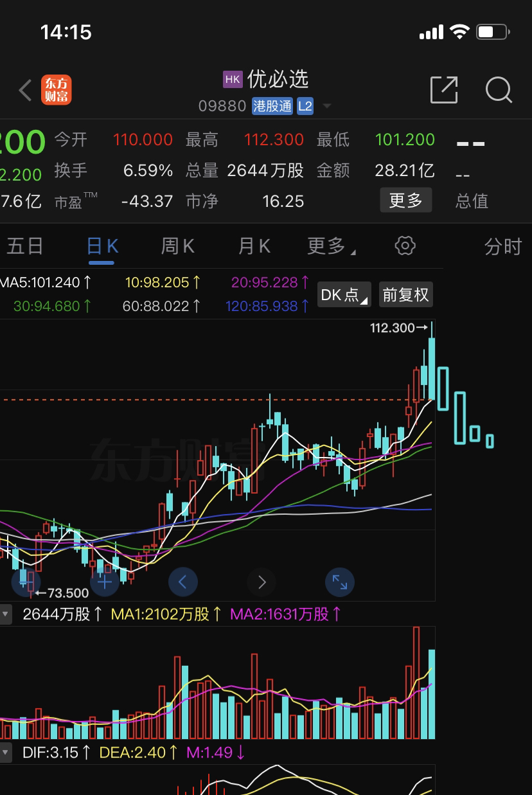Check the battery status icon
Viewport: 532px width, 795px height.
pyautogui.click(x=493, y=31)
